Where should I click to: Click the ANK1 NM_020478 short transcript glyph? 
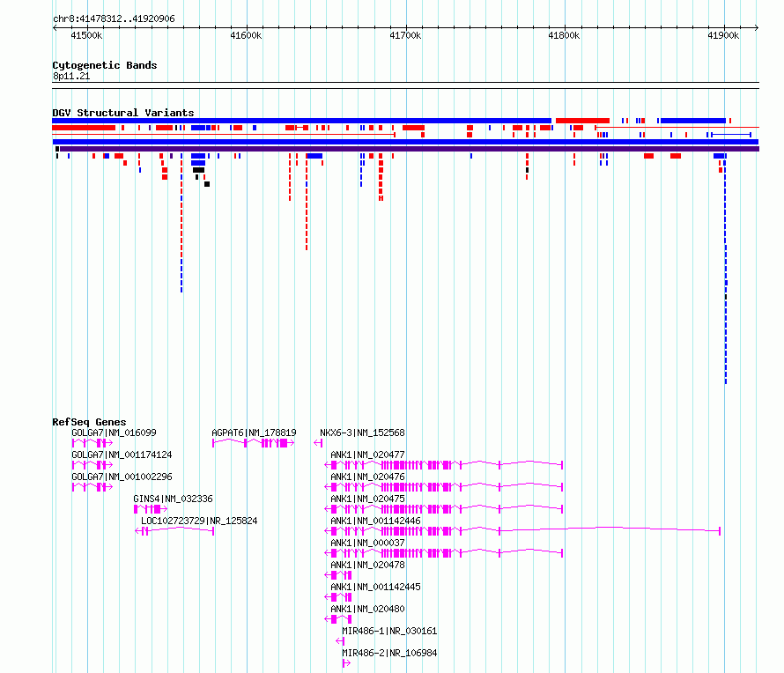pyautogui.click(x=338, y=575)
